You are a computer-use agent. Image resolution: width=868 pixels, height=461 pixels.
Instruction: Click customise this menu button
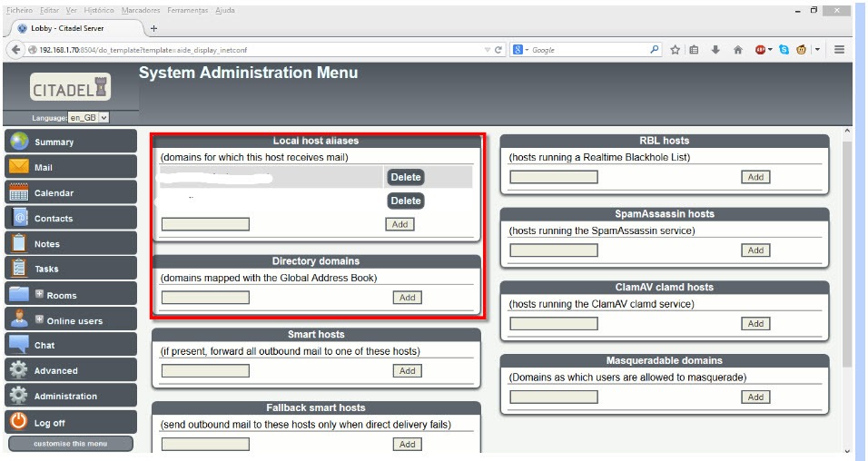coord(71,444)
